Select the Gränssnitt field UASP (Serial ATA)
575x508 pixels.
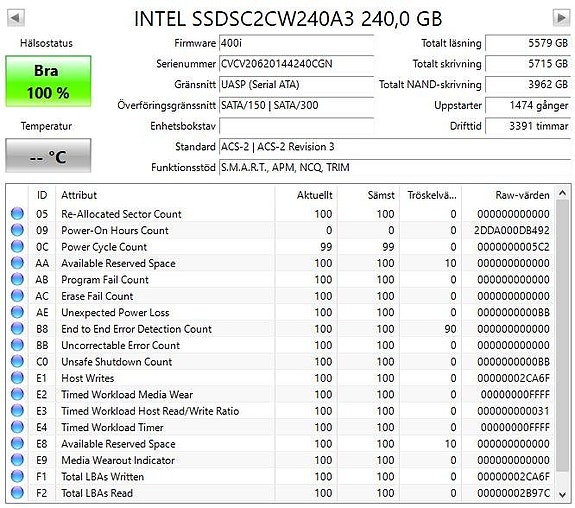(296, 85)
